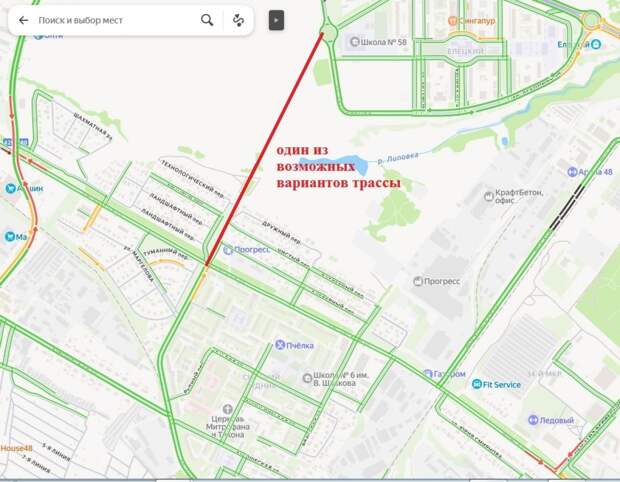Expand the collapsed side panel arrow
620x482 pixels.
click(x=276, y=20)
